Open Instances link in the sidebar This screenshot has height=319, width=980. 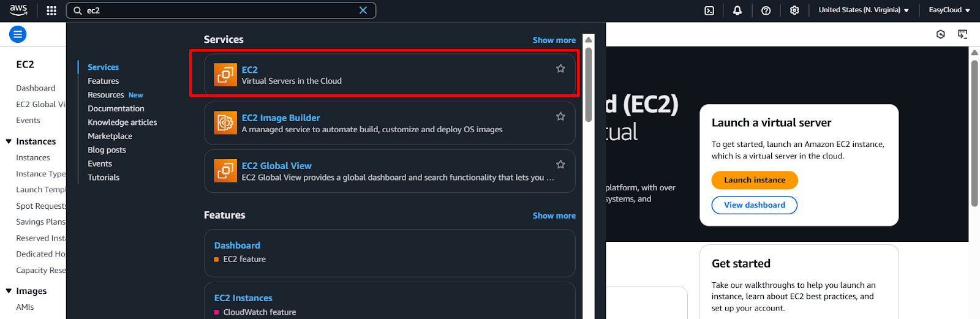pyautogui.click(x=33, y=157)
